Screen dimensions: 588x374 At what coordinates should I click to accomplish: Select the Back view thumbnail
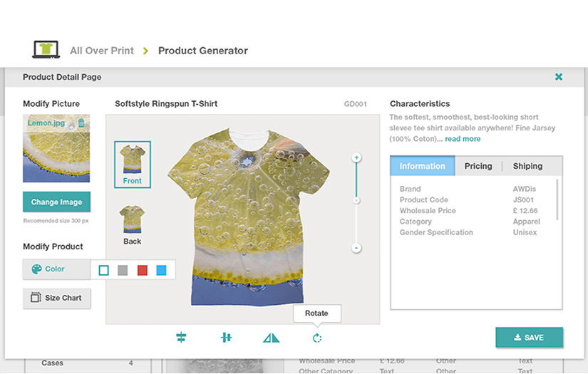[132, 225]
